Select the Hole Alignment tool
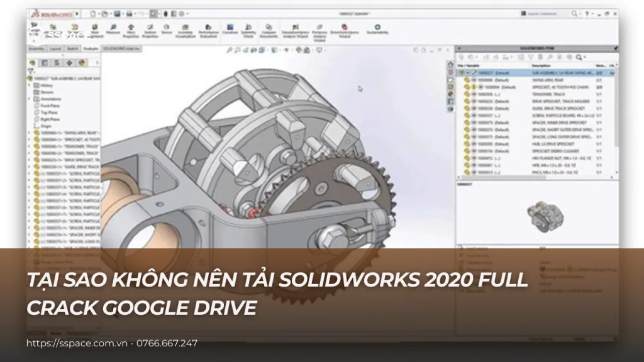This screenshot has width=644, height=362. [94, 31]
